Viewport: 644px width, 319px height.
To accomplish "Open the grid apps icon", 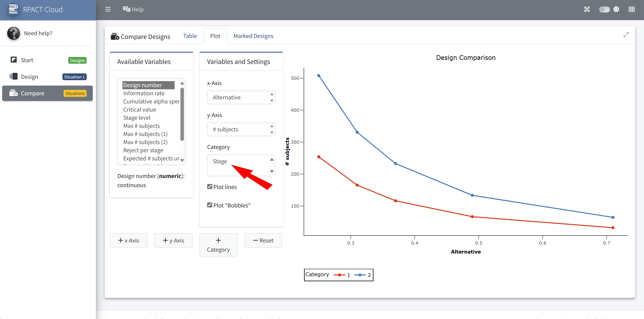I will tap(632, 9).
